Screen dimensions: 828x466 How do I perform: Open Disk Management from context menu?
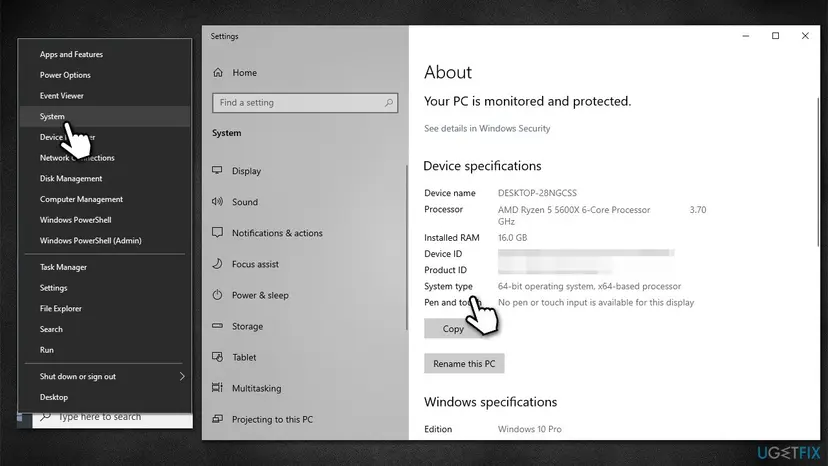71,179
